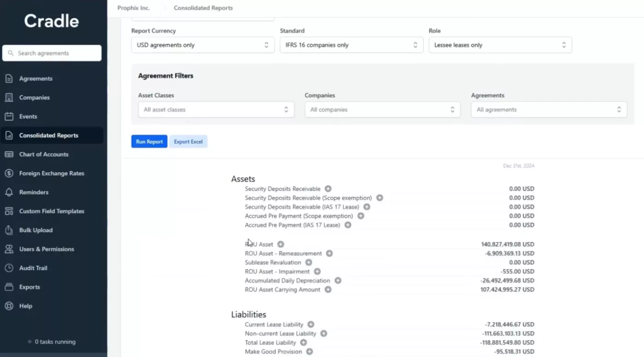Image resolution: width=644 pixels, height=357 pixels.
Task: Expand the Current Lease Liability details
Action: 311,324
